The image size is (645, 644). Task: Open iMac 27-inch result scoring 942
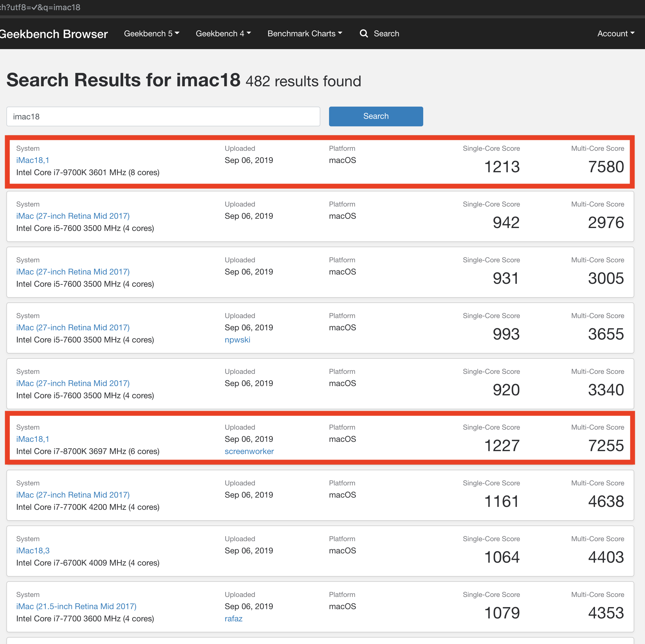pyautogui.click(x=73, y=216)
